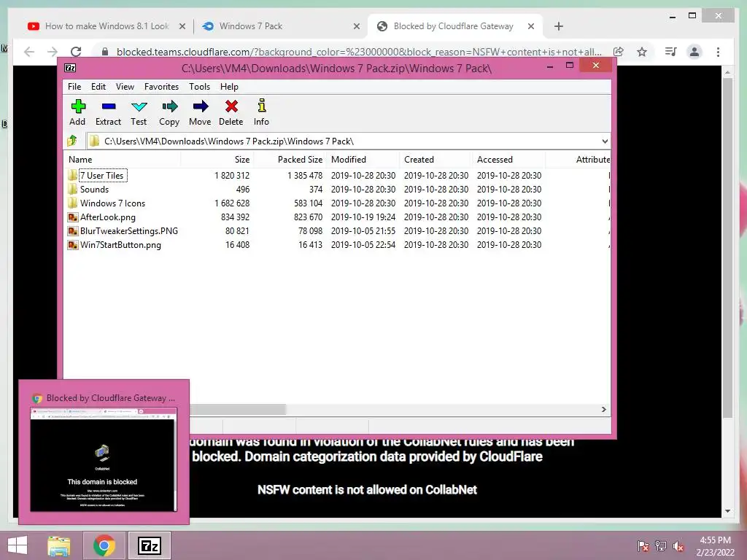This screenshot has width=747, height=560.
Task: Switch to the How to make Windows 8.1 tab
Action: [x=106, y=26]
